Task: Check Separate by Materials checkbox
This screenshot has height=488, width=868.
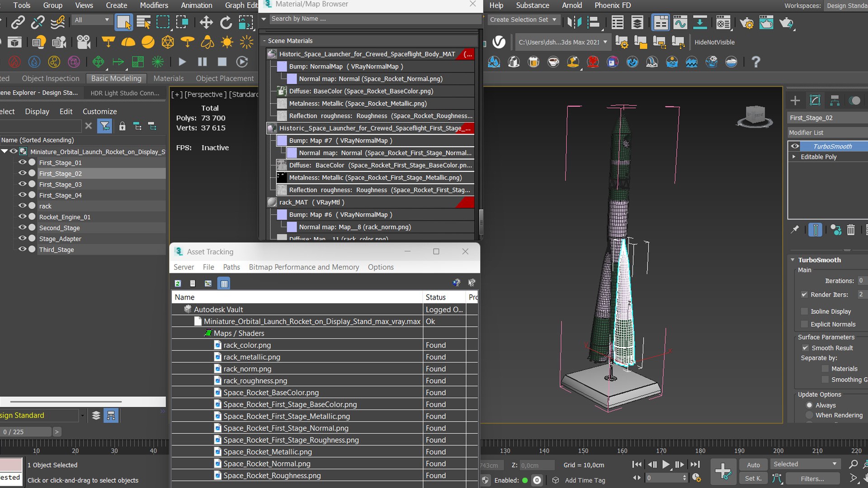Action: tap(825, 368)
